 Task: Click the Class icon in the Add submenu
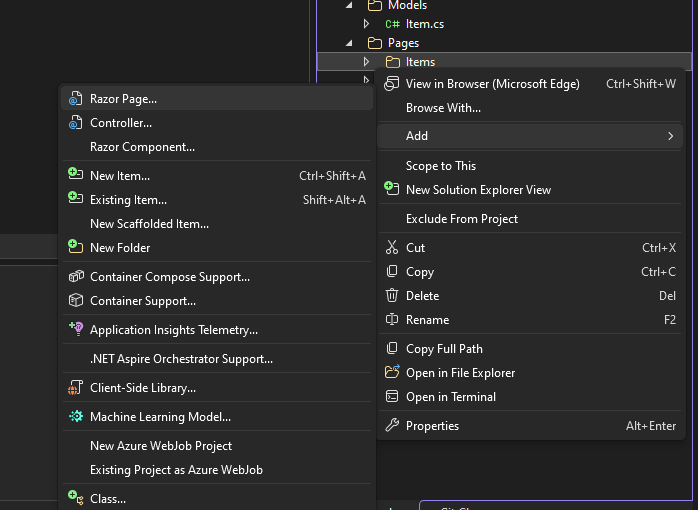[76, 498]
